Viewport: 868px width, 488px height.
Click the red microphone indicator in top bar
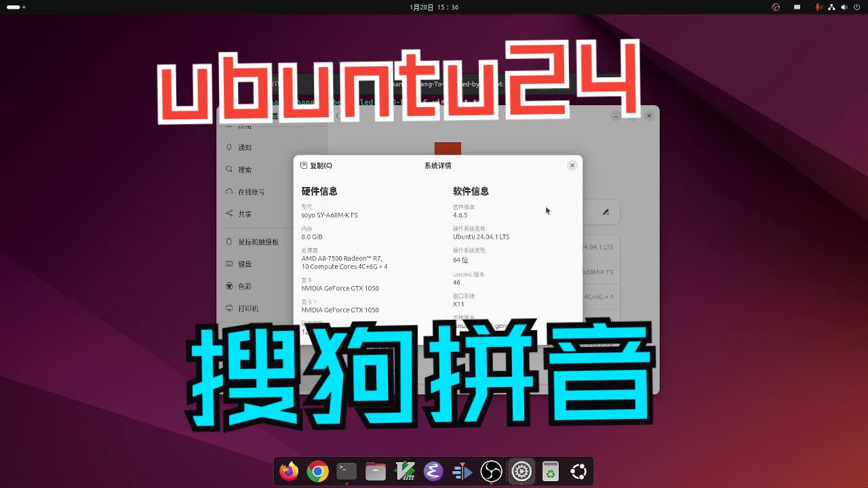pyautogui.click(x=818, y=7)
